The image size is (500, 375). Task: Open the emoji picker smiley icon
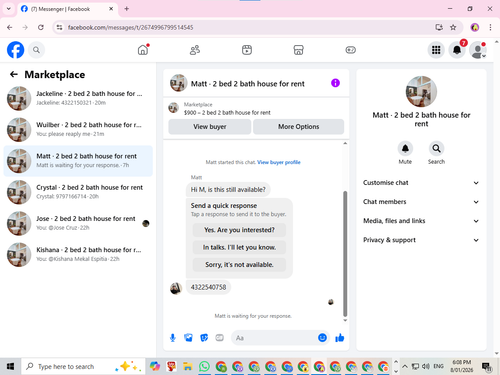click(x=322, y=338)
